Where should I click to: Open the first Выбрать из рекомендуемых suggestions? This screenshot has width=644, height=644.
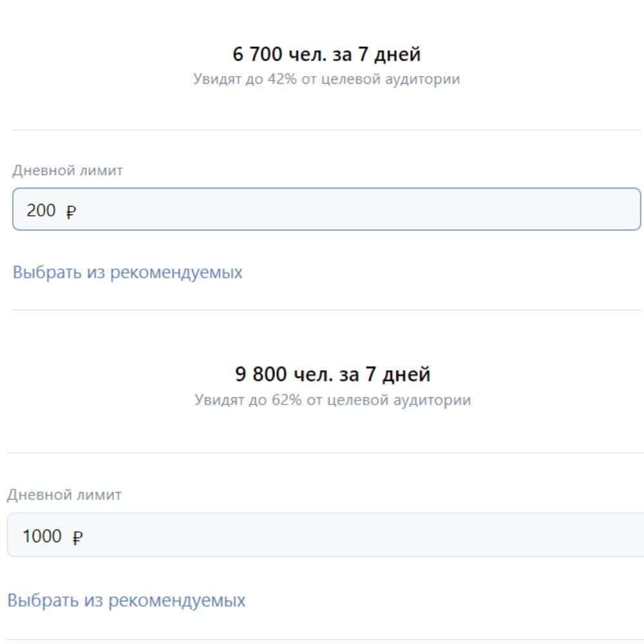click(126, 272)
